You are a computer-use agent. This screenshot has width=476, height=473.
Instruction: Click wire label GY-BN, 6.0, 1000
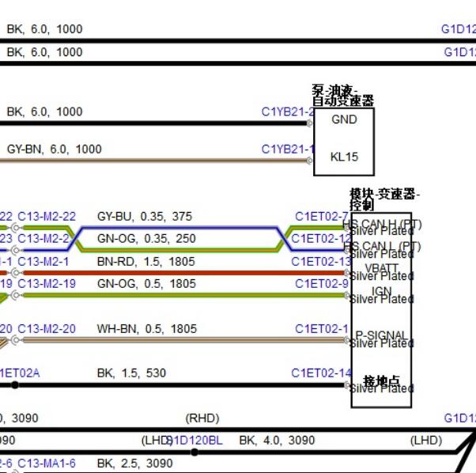click(x=54, y=149)
